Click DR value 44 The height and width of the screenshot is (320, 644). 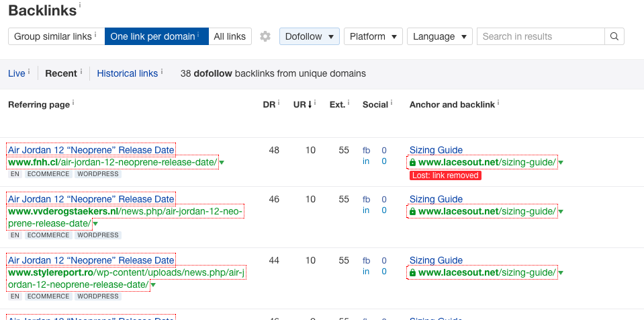pos(274,260)
